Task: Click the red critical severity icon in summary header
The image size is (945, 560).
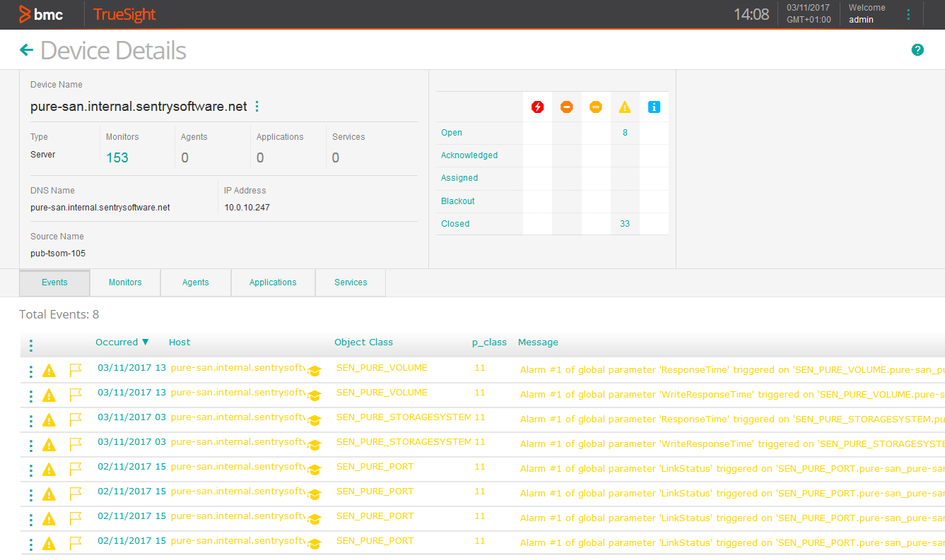Action: click(x=536, y=107)
